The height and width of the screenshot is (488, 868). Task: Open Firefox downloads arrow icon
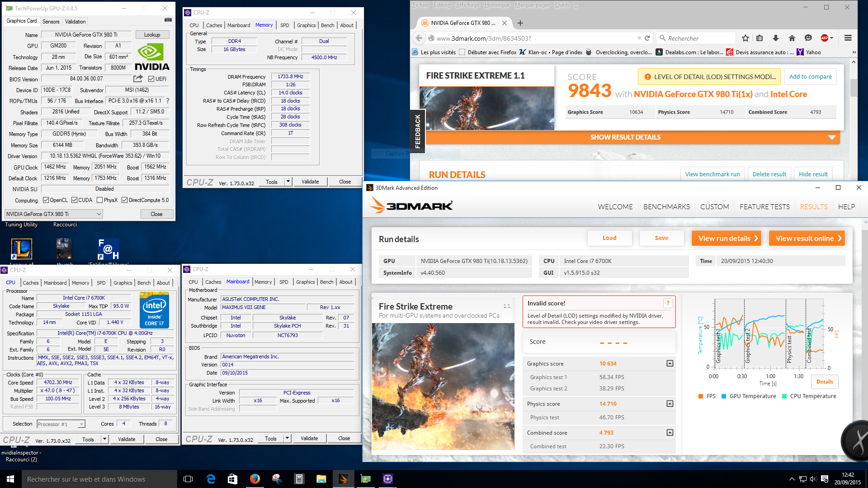tap(776, 38)
